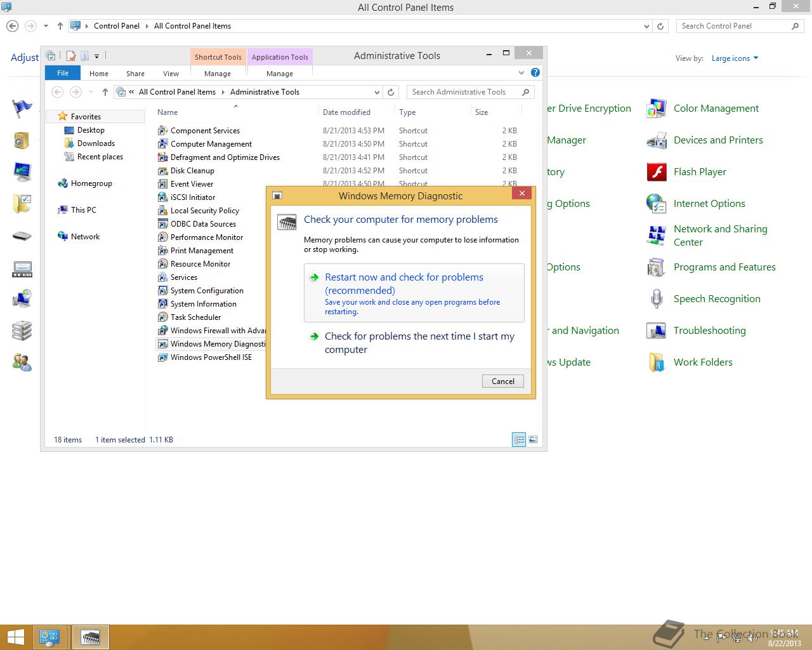Viewport: 812px width, 650px height.
Task: Select Desktop under Favorites
Action: tap(91, 130)
